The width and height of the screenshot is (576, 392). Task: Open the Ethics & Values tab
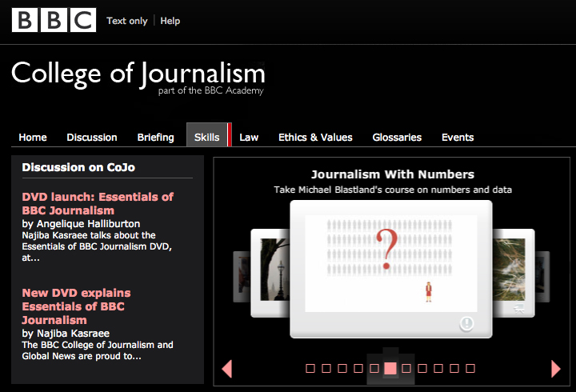click(315, 138)
